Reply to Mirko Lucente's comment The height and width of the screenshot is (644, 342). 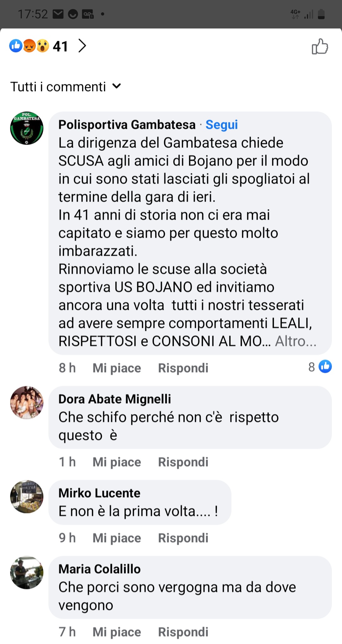coord(183,538)
